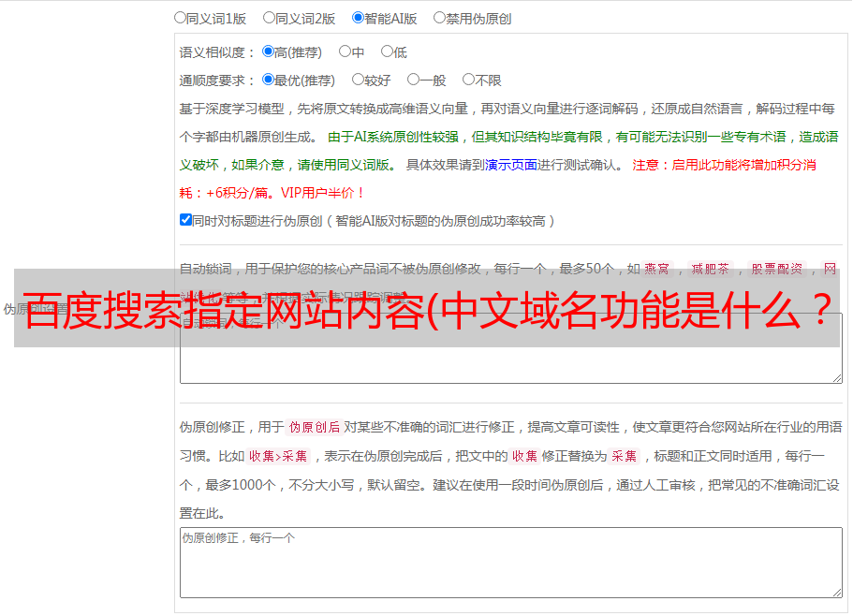853x616 pixels.
Task: Set 通顺度要求 to 最优(推荐)
Action: point(268,80)
